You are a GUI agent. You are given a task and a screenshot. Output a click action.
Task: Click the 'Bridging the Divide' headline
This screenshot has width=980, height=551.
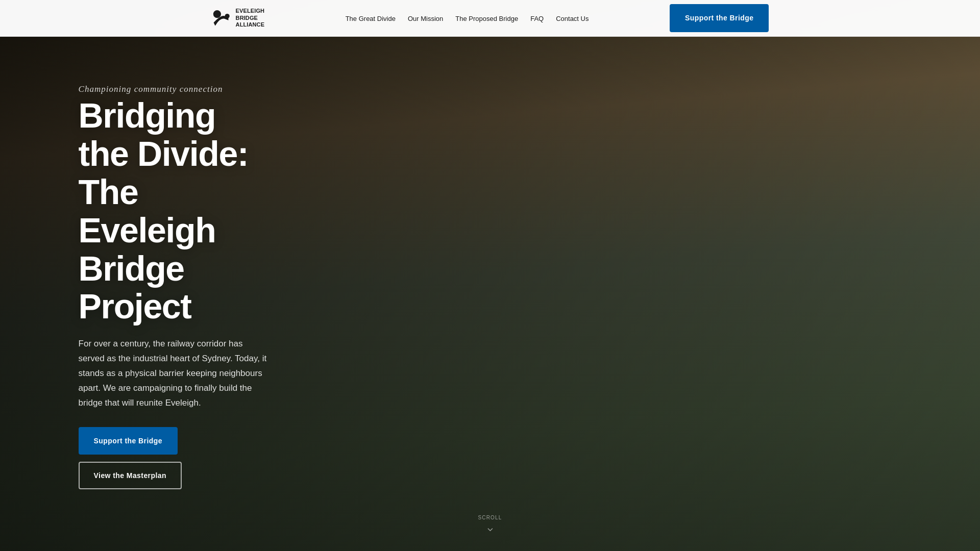tap(163, 211)
